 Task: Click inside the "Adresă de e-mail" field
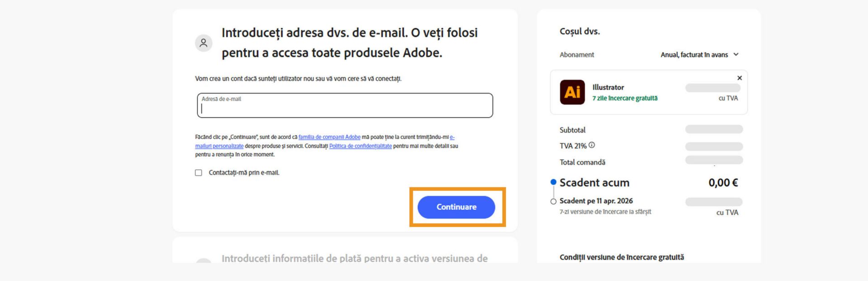pyautogui.click(x=345, y=106)
